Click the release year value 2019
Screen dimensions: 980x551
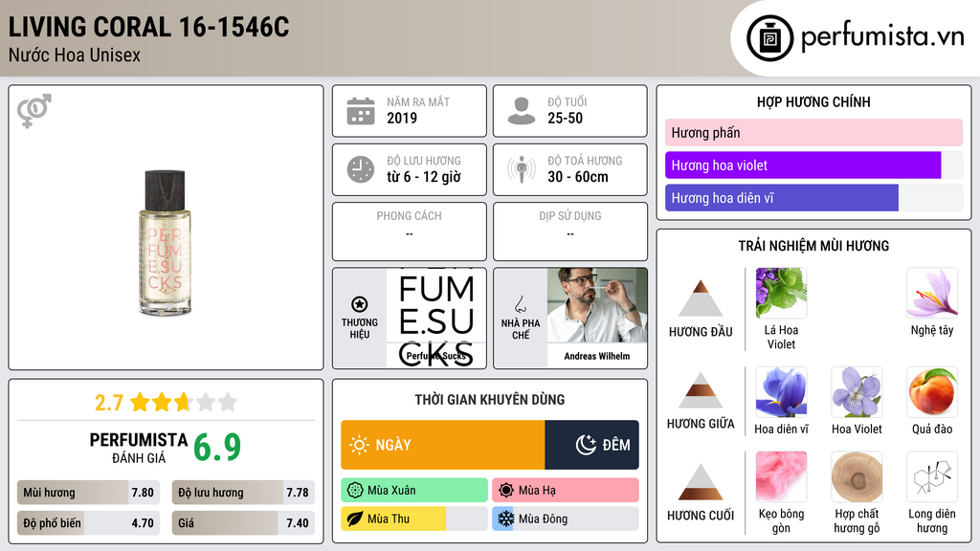(x=402, y=118)
